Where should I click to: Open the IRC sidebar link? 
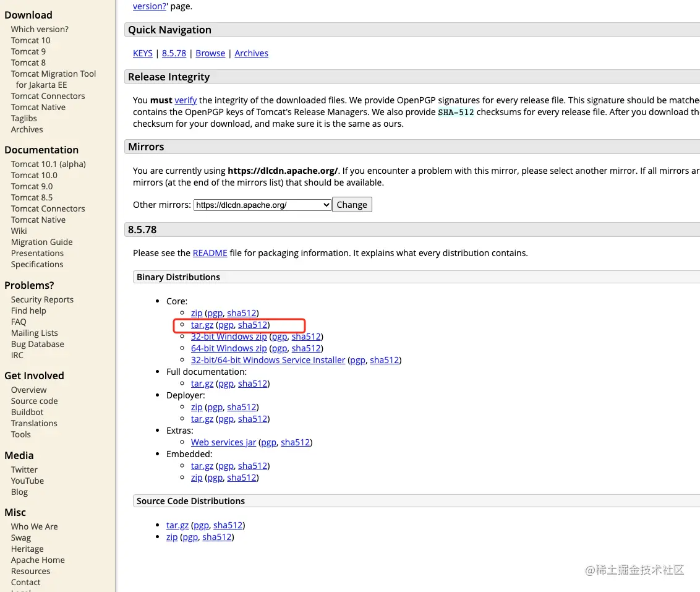click(17, 355)
